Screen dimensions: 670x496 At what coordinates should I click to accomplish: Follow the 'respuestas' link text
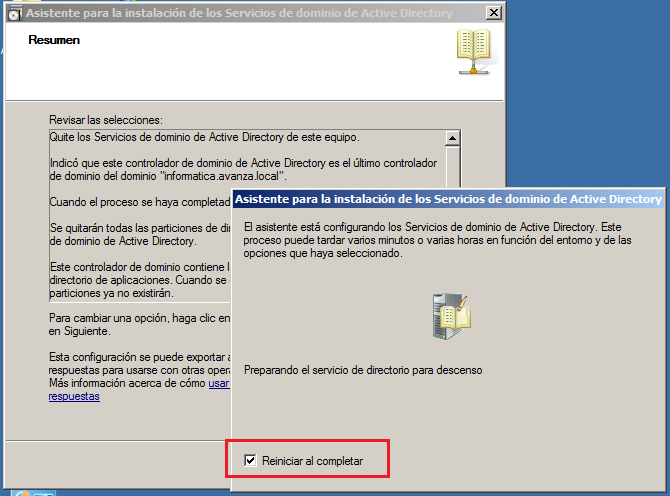tap(74, 395)
